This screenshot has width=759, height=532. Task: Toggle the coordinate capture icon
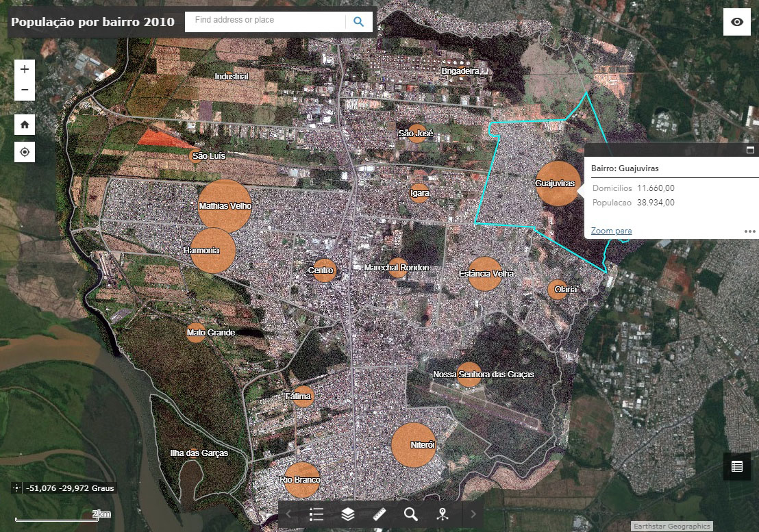[x=16, y=488]
